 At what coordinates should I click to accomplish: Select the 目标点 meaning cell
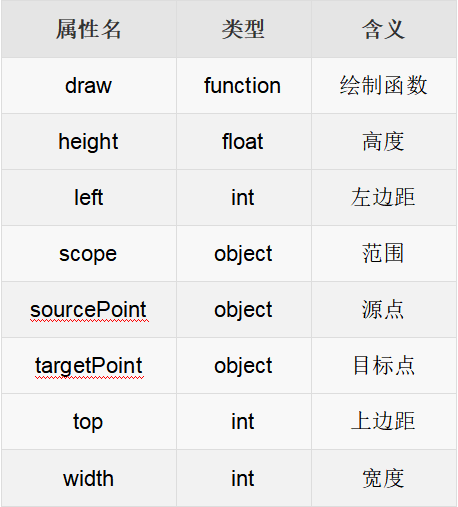[384, 366]
